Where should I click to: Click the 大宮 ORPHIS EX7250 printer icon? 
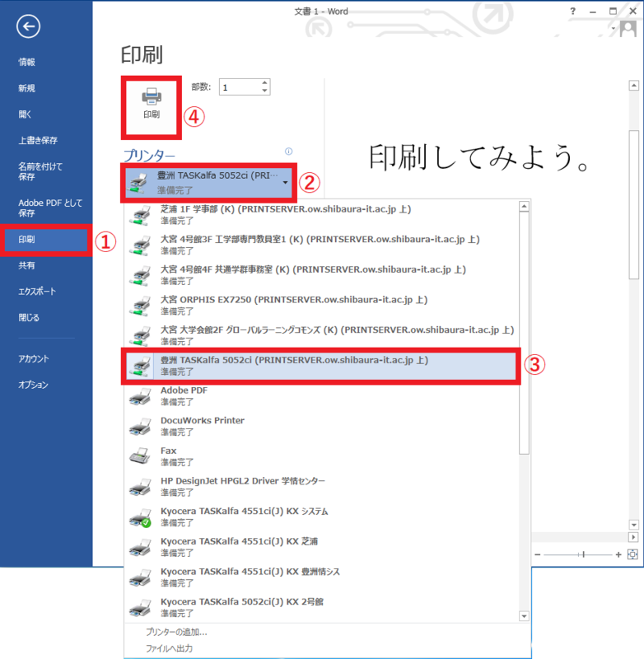(x=140, y=306)
